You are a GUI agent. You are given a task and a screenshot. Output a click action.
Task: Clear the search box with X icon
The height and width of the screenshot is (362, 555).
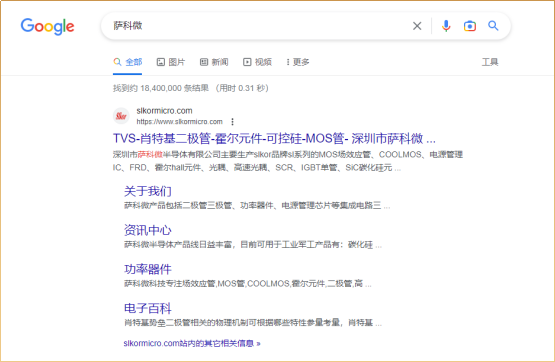pyautogui.click(x=417, y=26)
